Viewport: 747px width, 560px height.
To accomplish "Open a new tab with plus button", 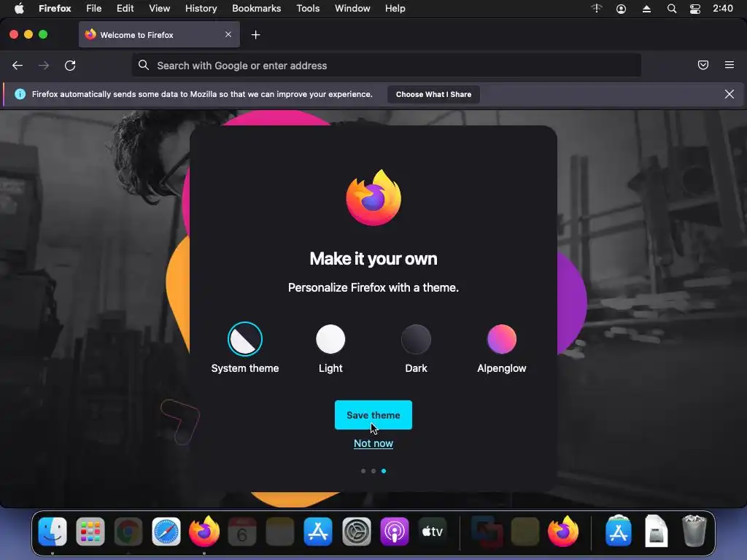I will 256,35.
